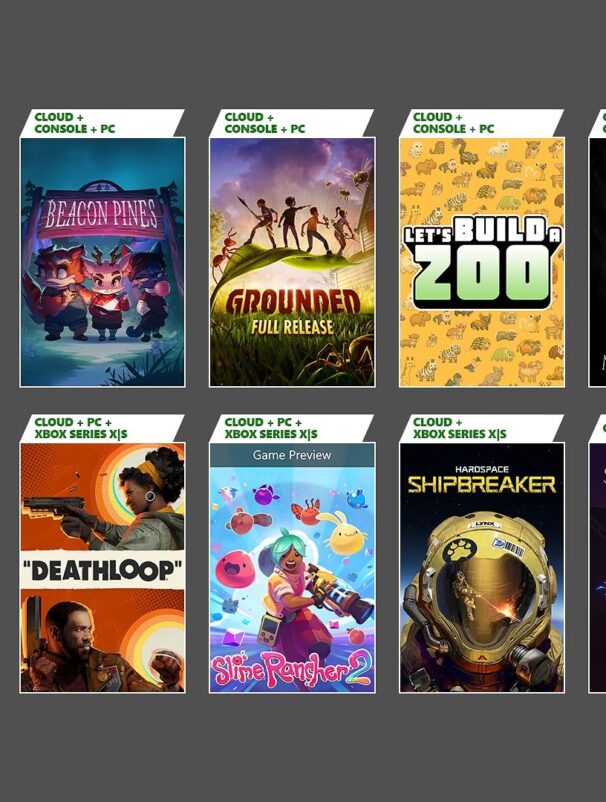The height and width of the screenshot is (802, 606).
Task: Click the platform label above Beacon Pines
Action: tap(75, 123)
